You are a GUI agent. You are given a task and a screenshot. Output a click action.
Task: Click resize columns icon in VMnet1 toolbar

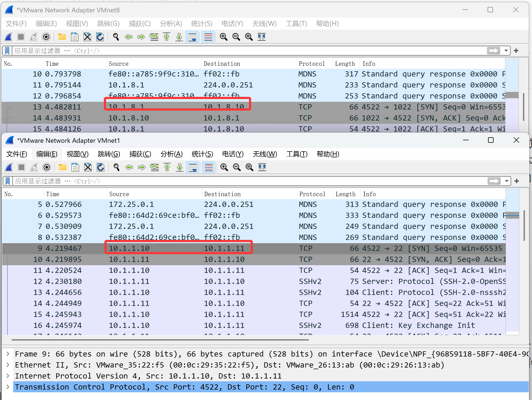click(262, 167)
